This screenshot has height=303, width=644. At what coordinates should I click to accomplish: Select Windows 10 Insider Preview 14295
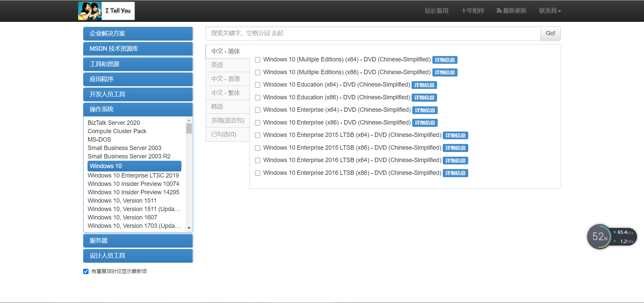click(133, 192)
